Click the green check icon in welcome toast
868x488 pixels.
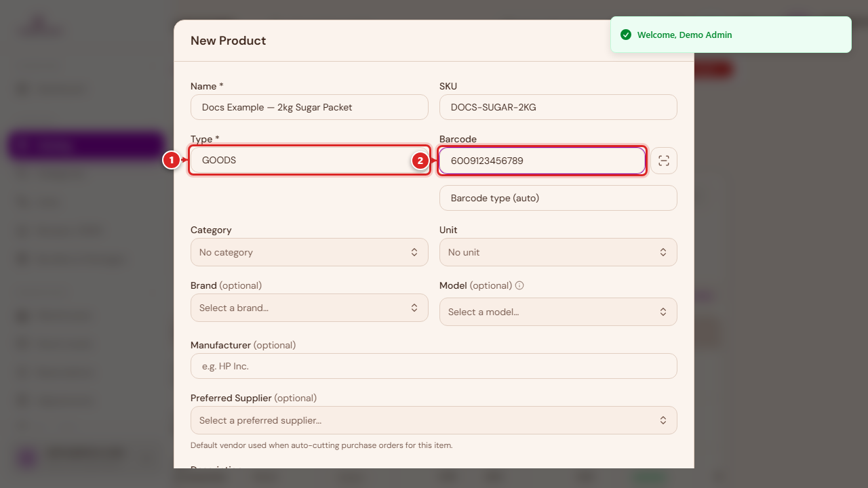[x=626, y=35]
